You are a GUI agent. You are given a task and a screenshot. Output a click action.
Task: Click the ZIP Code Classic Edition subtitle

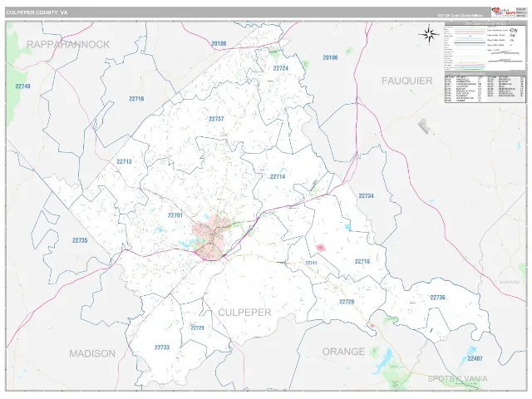click(460, 16)
